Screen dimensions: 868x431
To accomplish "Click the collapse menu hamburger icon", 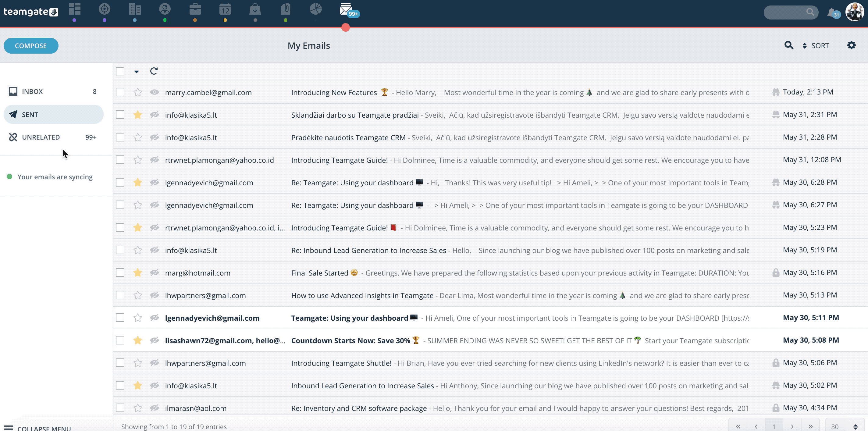I will tap(9, 428).
